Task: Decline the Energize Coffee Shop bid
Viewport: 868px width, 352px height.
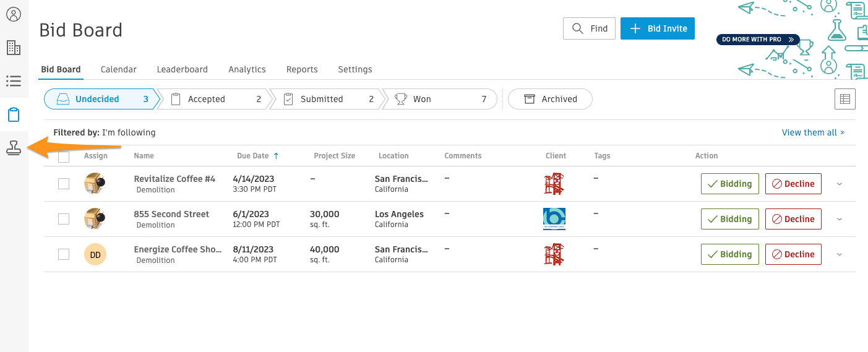Action: pyautogui.click(x=793, y=254)
